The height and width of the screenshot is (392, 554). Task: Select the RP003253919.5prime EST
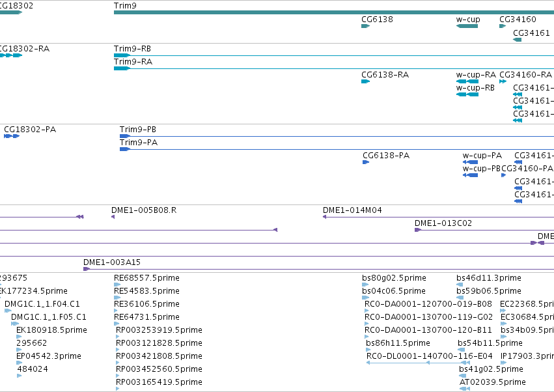tap(159, 331)
